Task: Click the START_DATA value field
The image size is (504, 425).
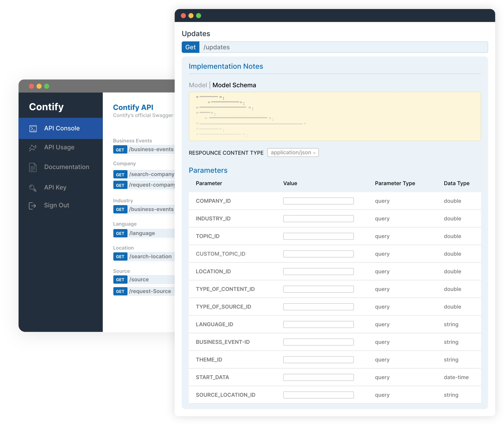Action: [318, 377]
